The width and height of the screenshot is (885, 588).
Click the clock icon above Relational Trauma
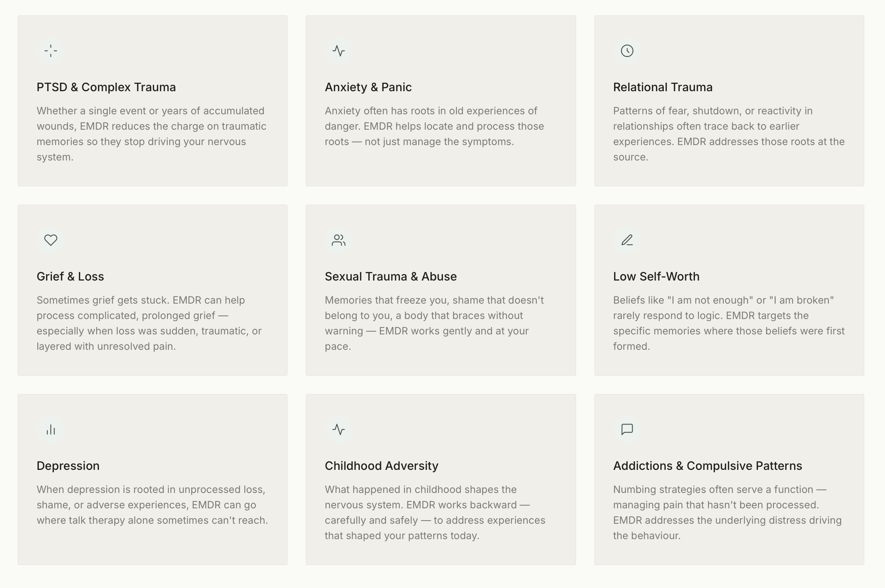[627, 51]
